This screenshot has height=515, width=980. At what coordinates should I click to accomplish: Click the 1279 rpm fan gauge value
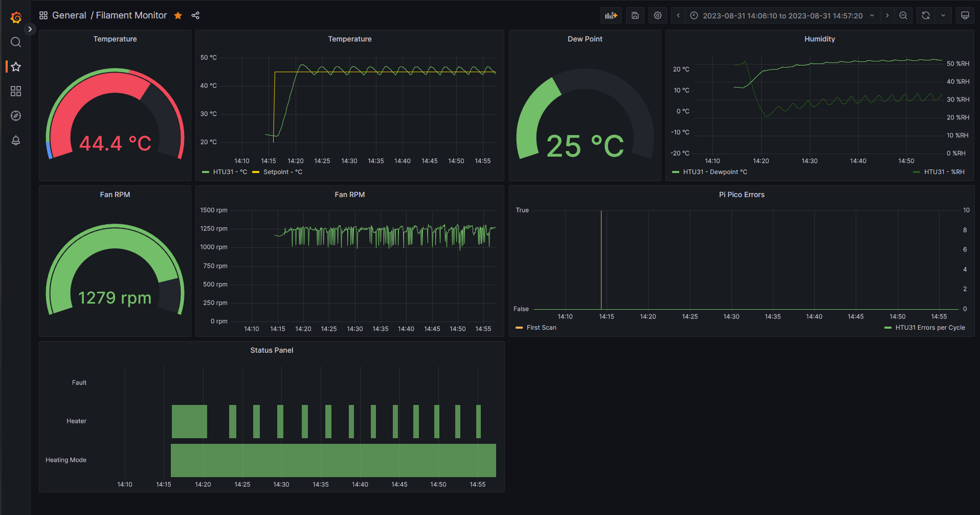[x=115, y=297]
